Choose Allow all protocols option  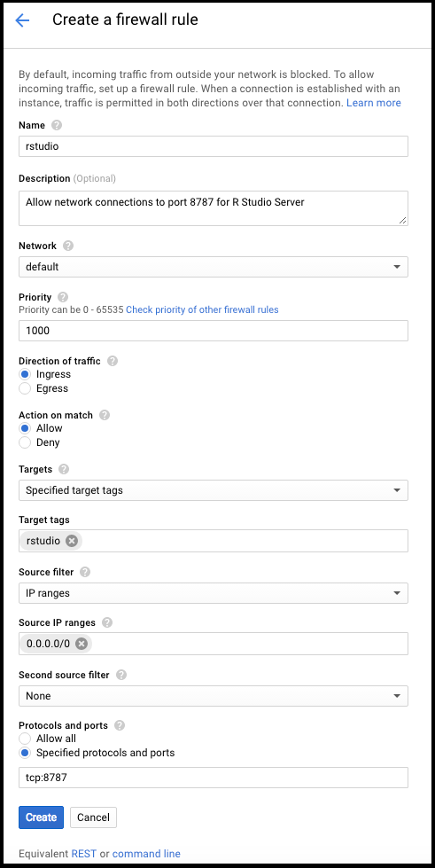coord(24,739)
